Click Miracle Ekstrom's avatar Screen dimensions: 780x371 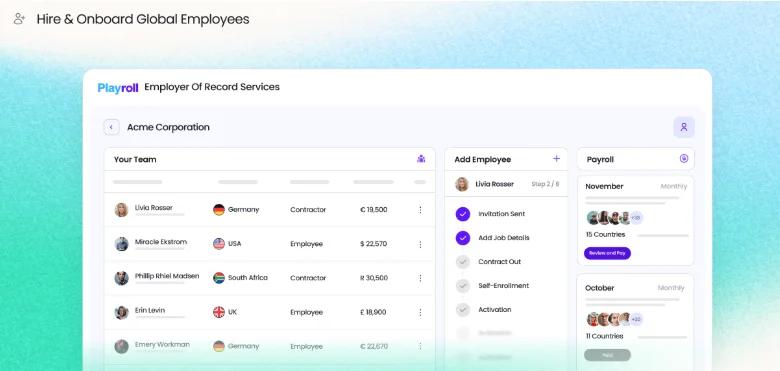[x=121, y=244]
